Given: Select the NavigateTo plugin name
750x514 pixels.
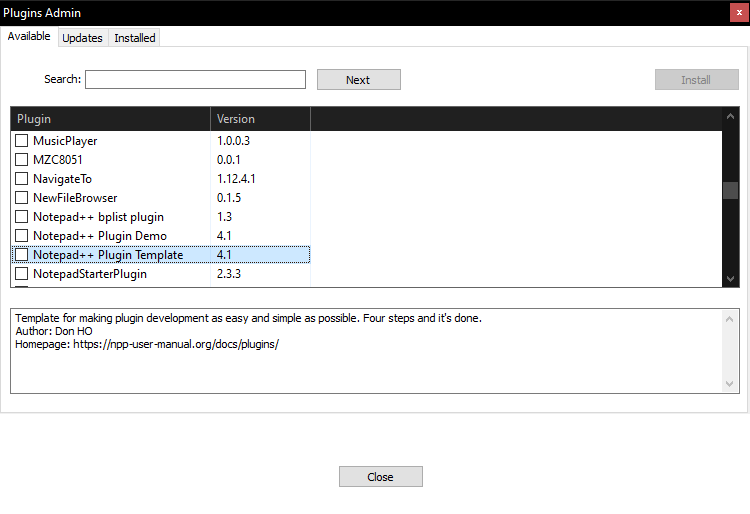Looking at the screenshot, I should click(62, 179).
